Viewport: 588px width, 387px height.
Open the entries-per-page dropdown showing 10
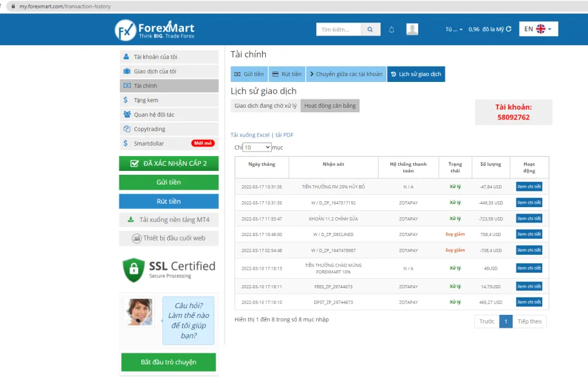pyautogui.click(x=257, y=147)
